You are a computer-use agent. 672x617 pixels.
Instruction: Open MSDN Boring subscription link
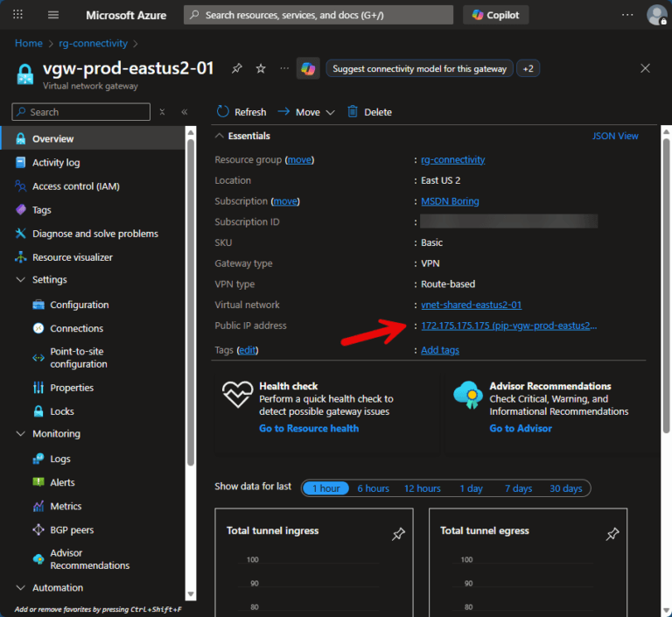click(450, 201)
